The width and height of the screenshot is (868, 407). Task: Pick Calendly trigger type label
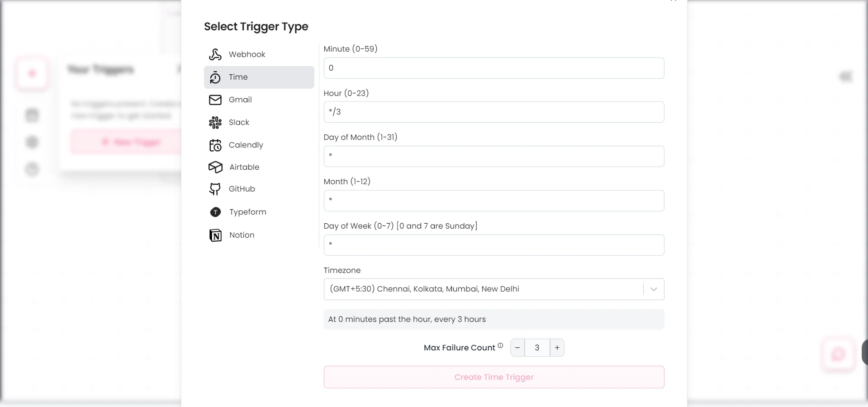coord(246,145)
